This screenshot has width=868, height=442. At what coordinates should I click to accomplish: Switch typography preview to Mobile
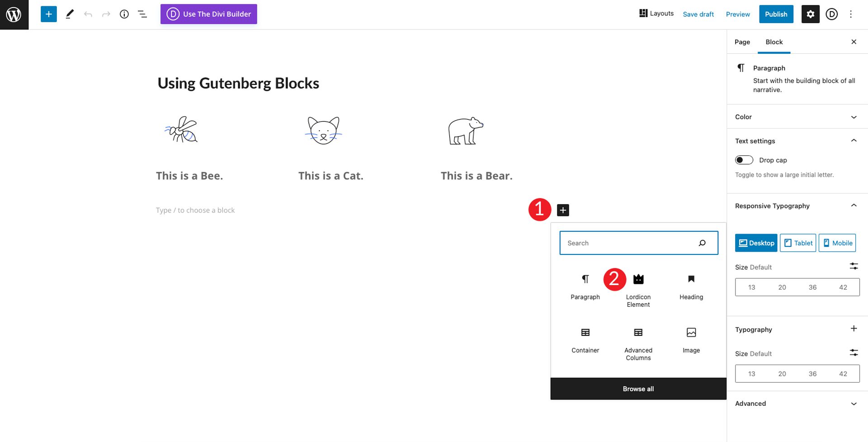tap(837, 243)
